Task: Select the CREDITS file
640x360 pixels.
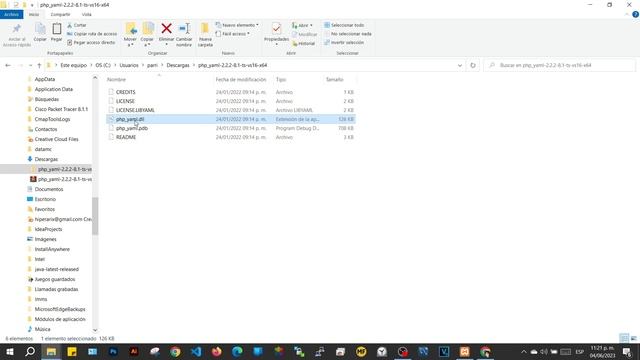Action: (231, 92)
